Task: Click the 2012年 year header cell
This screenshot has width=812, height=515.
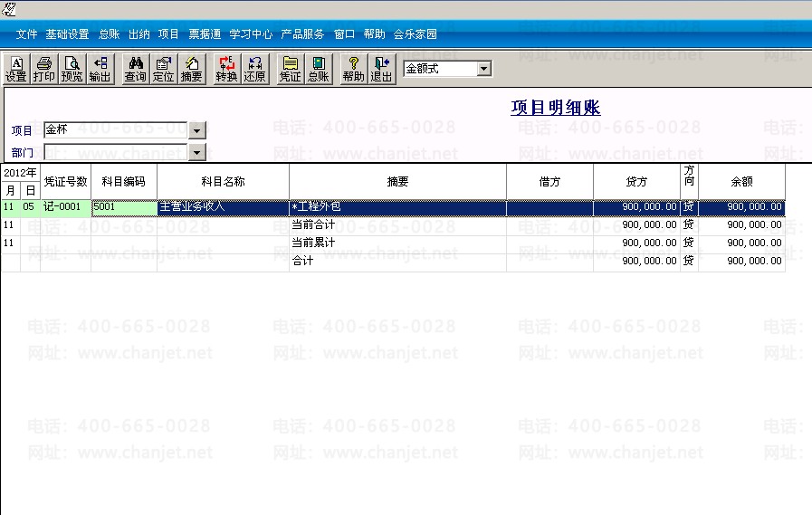Action: [x=20, y=173]
